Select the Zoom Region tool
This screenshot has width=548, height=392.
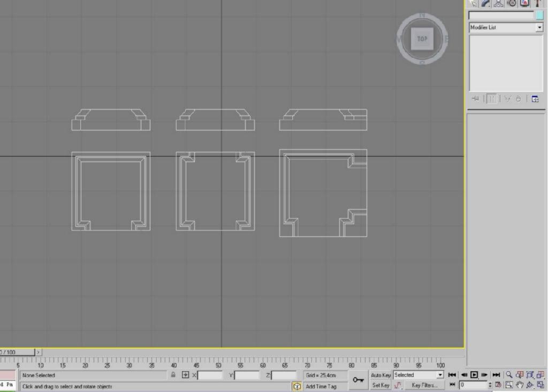(509, 385)
